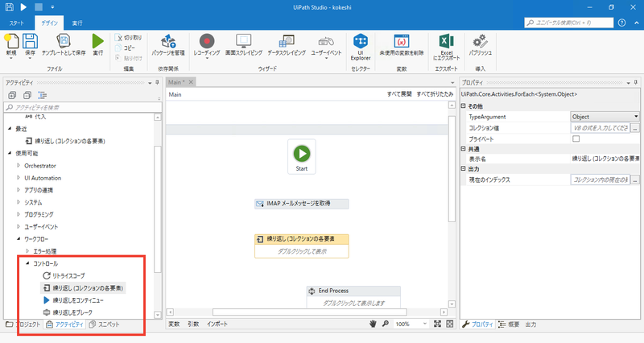This screenshot has height=343, width=644.
Task: Open the 変数 panel button
Action: [x=174, y=324]
